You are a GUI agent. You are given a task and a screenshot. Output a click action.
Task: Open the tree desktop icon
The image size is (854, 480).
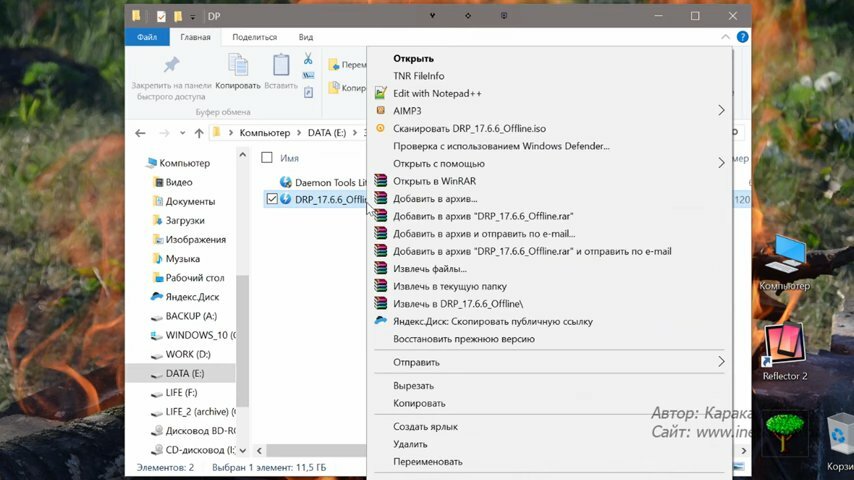coord(785,432)
